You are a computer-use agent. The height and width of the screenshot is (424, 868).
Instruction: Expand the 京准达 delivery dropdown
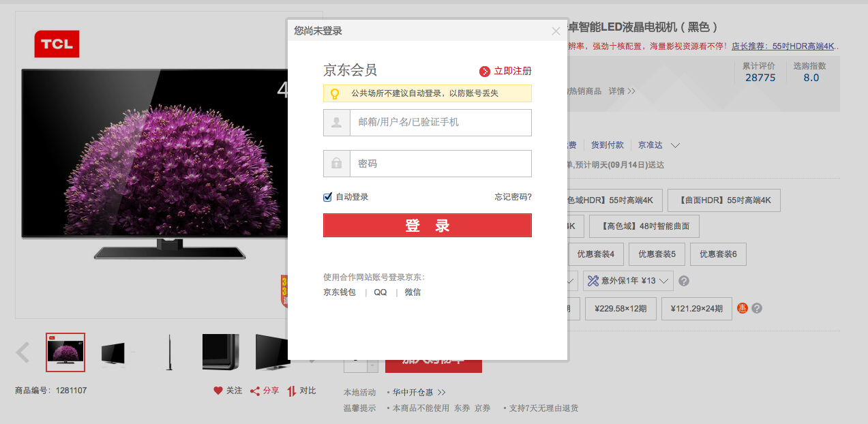[674, 145]
